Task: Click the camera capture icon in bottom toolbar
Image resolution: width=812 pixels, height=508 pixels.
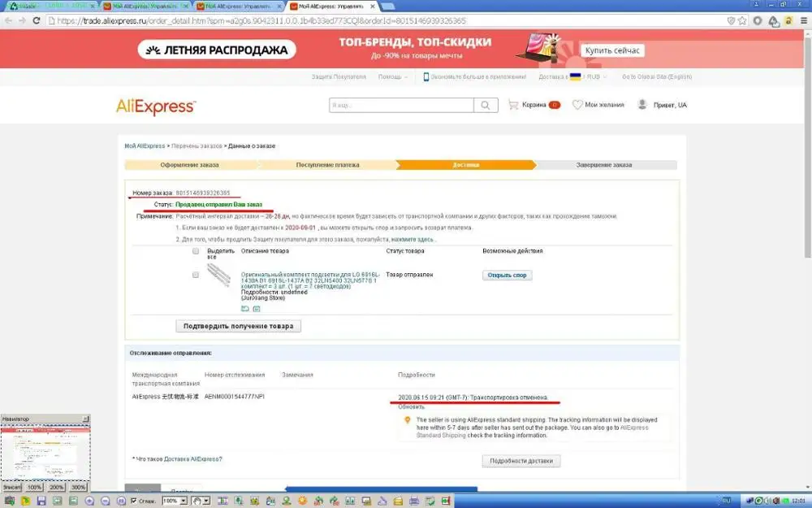Action: tap(9, 501)
